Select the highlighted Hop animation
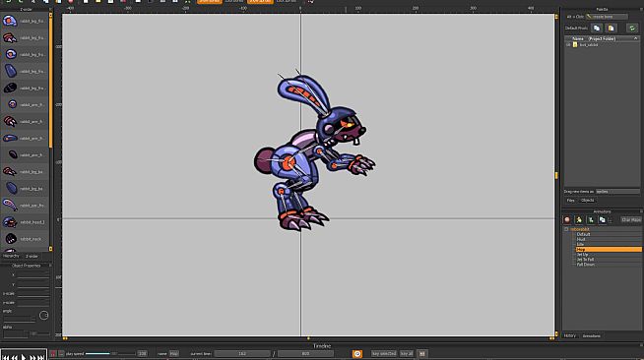The height and width of the screenshot is (360, 644). click(609, 249)
